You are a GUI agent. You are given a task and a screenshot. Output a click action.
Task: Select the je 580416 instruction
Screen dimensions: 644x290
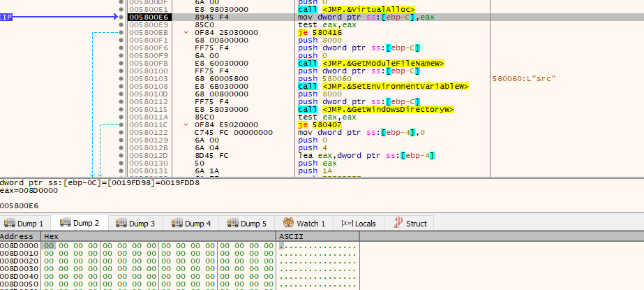(x=319, y=33)
